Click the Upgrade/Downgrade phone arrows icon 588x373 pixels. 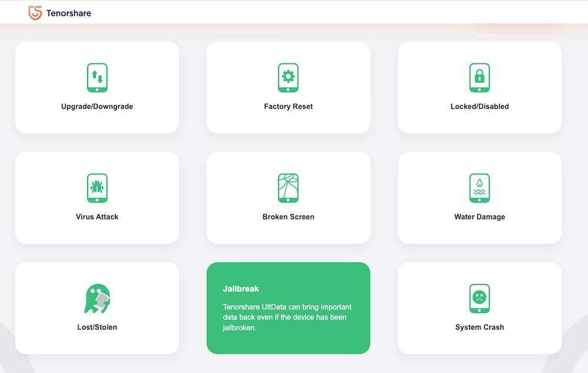click(97, 78)
